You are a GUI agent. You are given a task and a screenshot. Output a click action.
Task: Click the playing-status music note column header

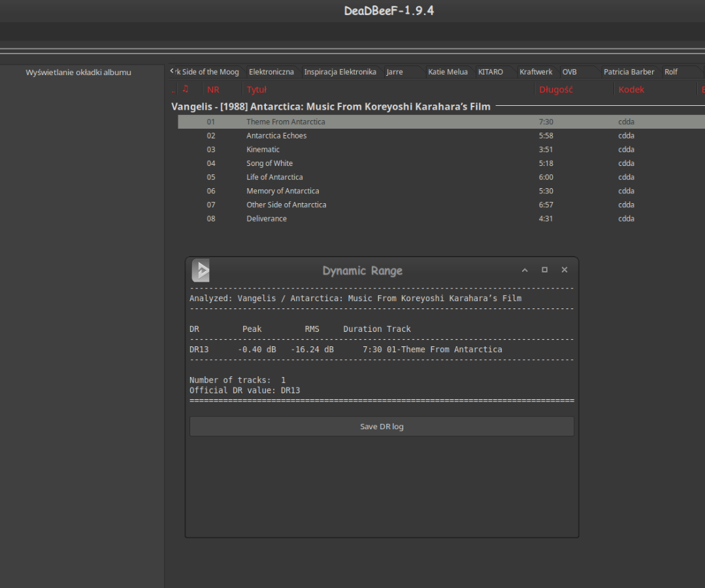186,89
